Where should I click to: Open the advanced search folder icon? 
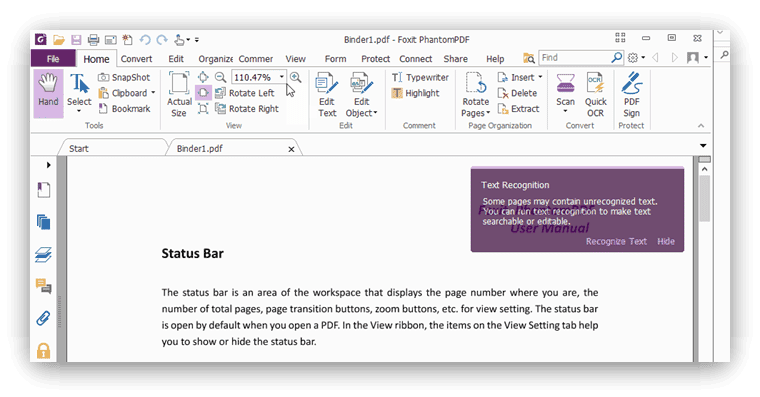pyautogui.click(x=529, y=58)
